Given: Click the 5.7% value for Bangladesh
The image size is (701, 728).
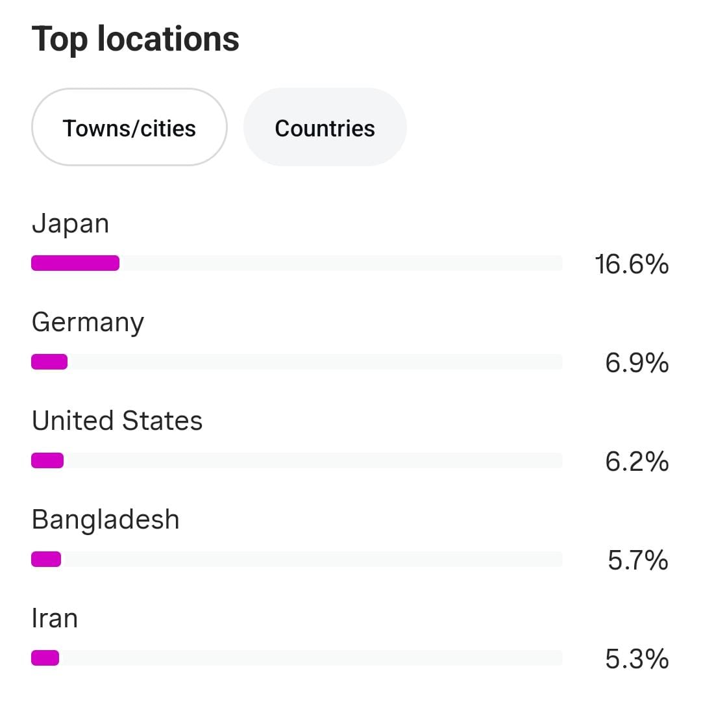Looking at the screenshot, I should 637,560.
